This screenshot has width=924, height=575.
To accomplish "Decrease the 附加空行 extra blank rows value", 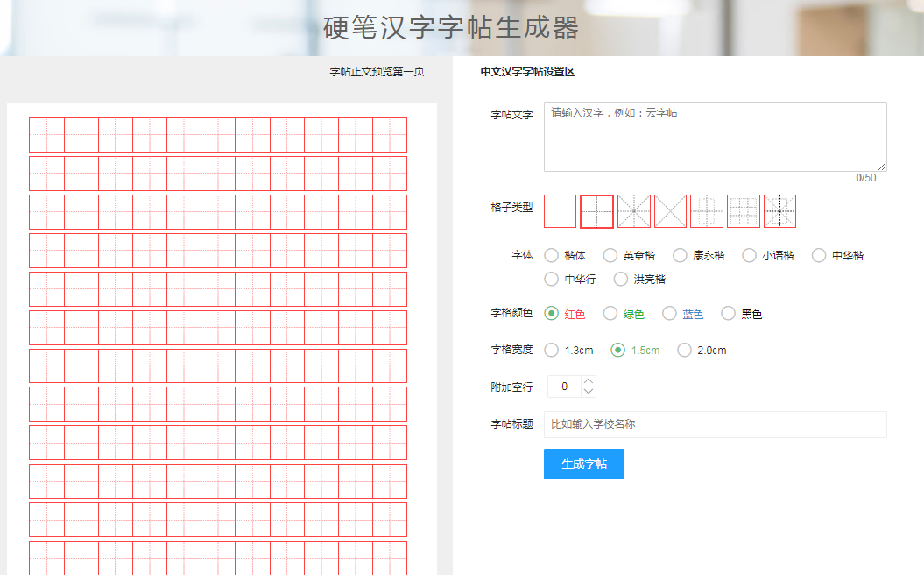I will (x=588, y=392).
